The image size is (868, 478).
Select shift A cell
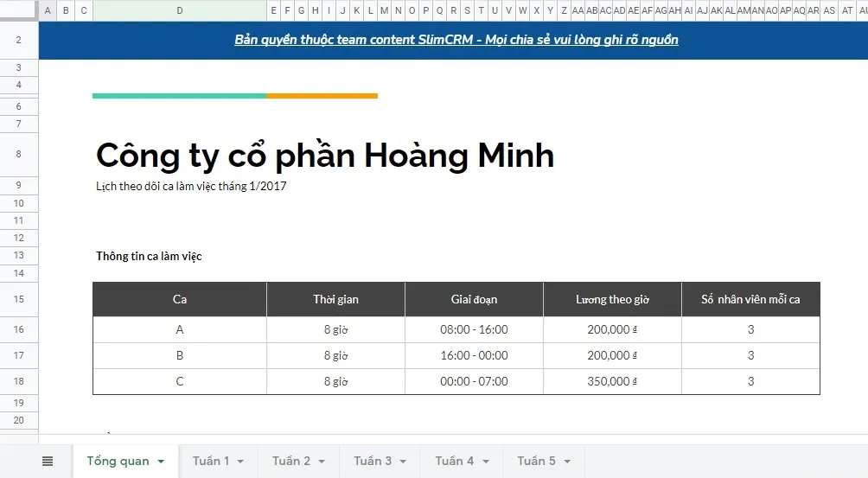(180, 329)
